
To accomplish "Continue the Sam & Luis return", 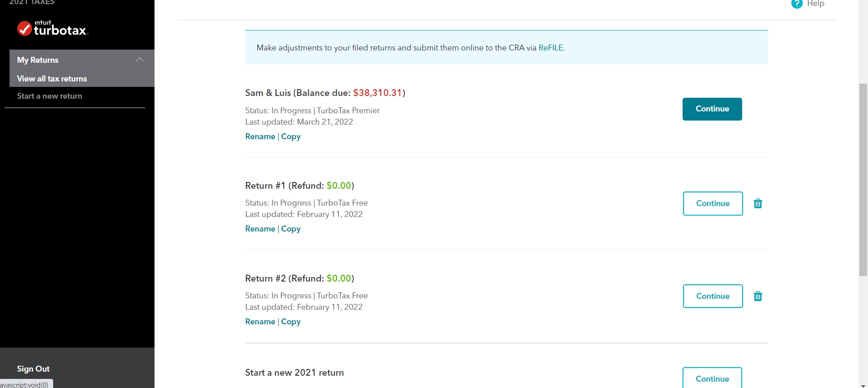I will tap(712, 109).
